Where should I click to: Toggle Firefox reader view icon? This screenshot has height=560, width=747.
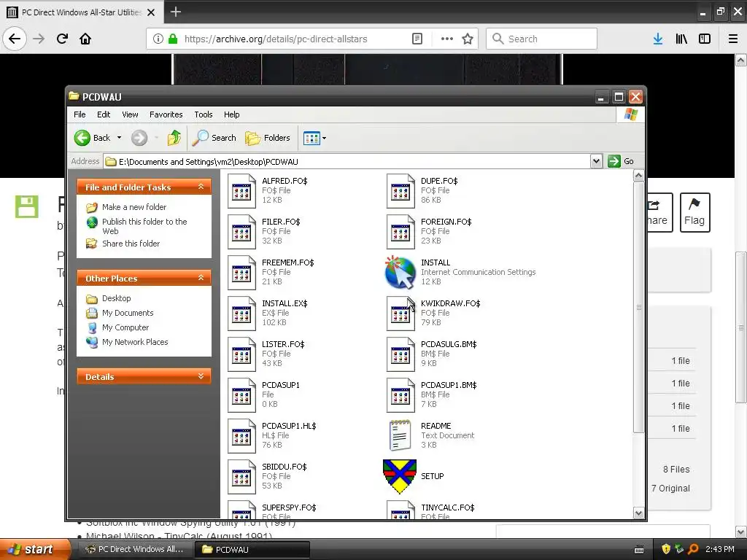pos(417,39)
